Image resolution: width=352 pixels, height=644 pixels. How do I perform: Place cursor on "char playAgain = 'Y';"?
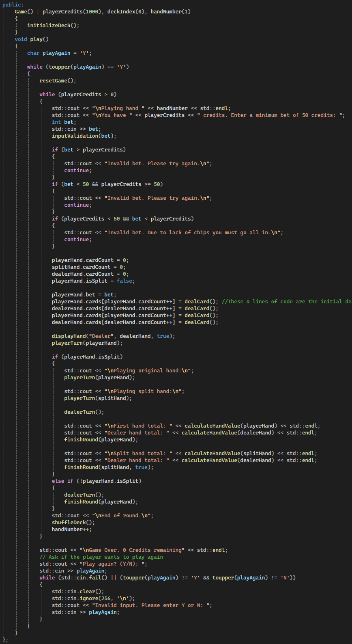[x=59, y=53]
